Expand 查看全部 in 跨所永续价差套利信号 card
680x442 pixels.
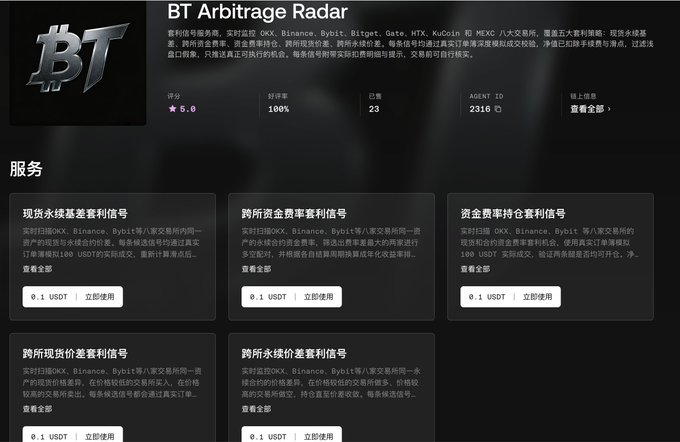coord(256,409)
